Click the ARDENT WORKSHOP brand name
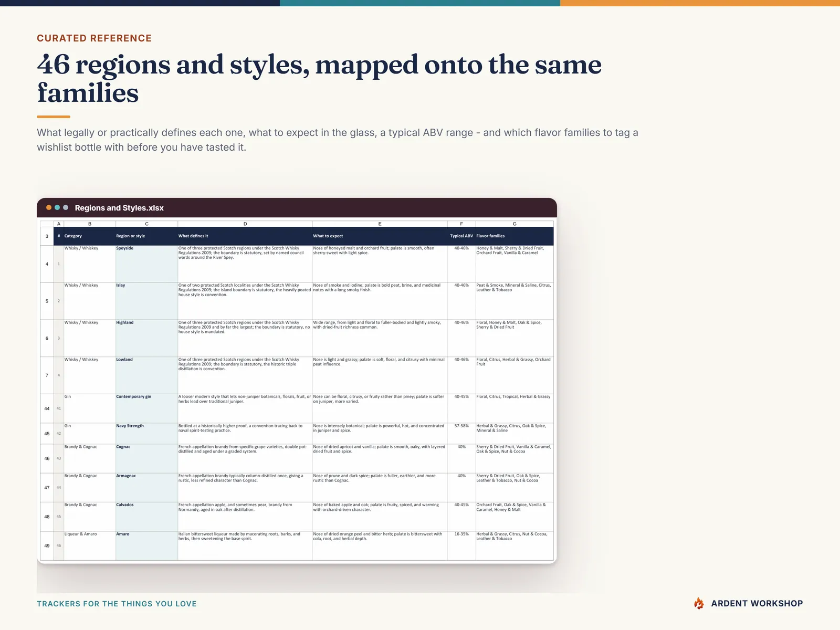Viewport: 840px width, 630px height. tap(757, 604)
